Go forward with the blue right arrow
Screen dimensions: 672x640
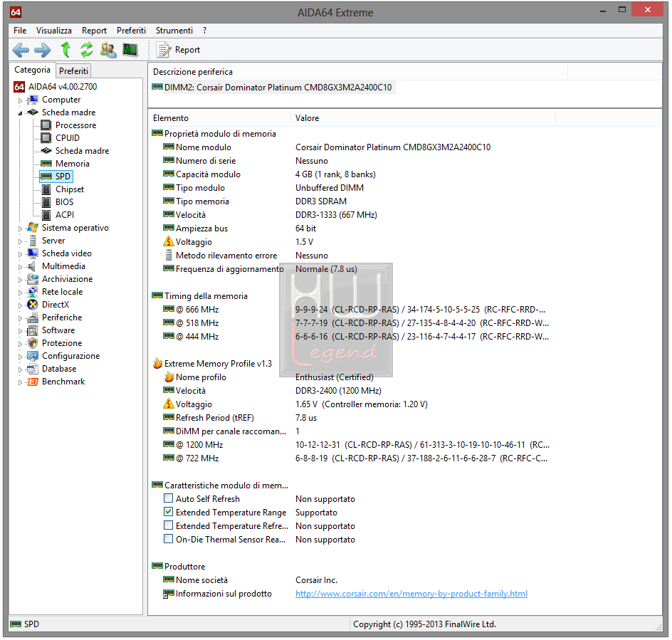tap(43, 50)
